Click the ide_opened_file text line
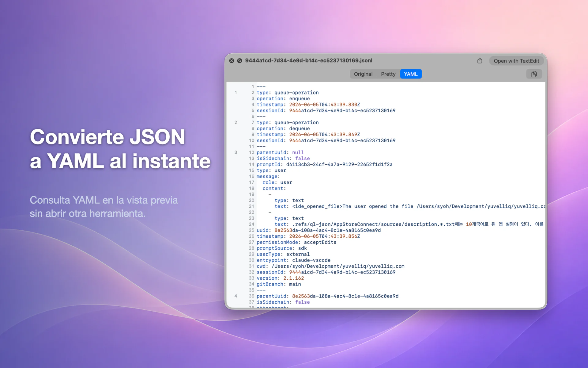This screenshot has height=368, width=588. coord(410,206)
